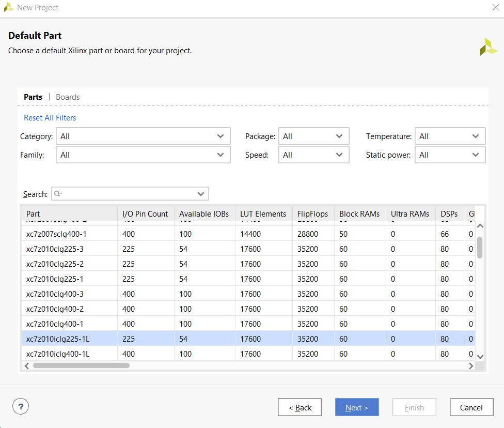The width and height of the screenshot is (504, 428).
Task: Go back with the Back button
Action: point(300,407)
